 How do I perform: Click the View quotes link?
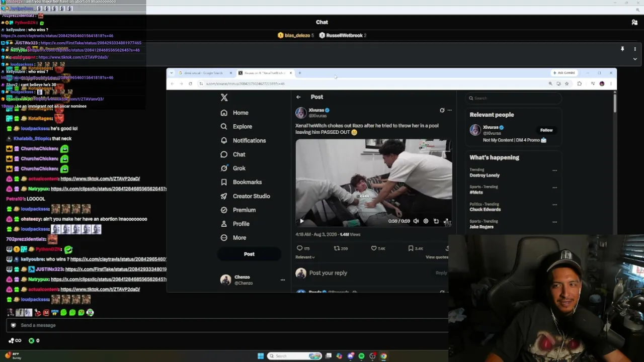(437, 257)
